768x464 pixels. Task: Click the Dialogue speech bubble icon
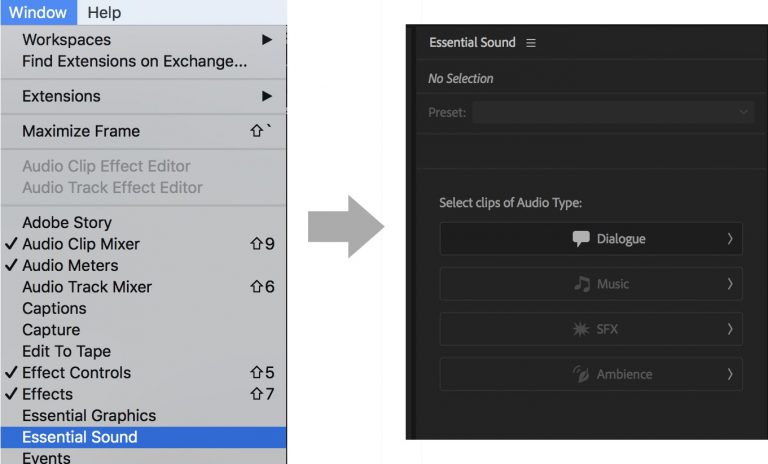tap(581, 239)
